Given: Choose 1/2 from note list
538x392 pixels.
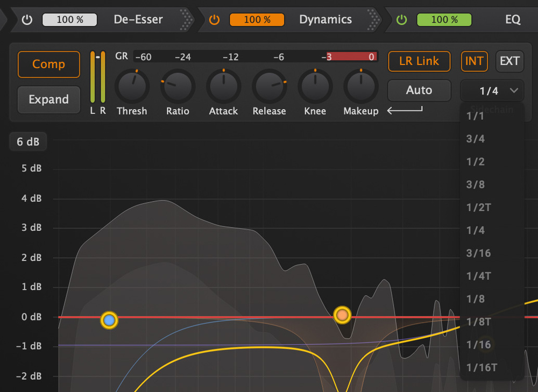Looking at the screenshot, I should click(492, 162).
